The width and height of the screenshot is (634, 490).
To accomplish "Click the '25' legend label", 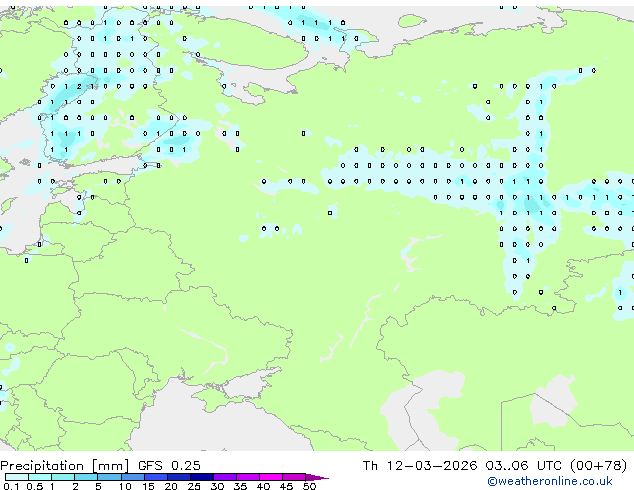I will [194, 486].
